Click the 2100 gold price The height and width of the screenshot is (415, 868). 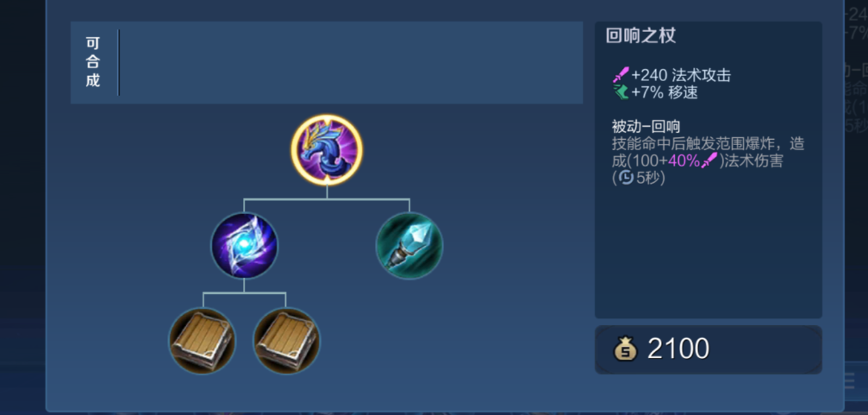tap(678, 349)
